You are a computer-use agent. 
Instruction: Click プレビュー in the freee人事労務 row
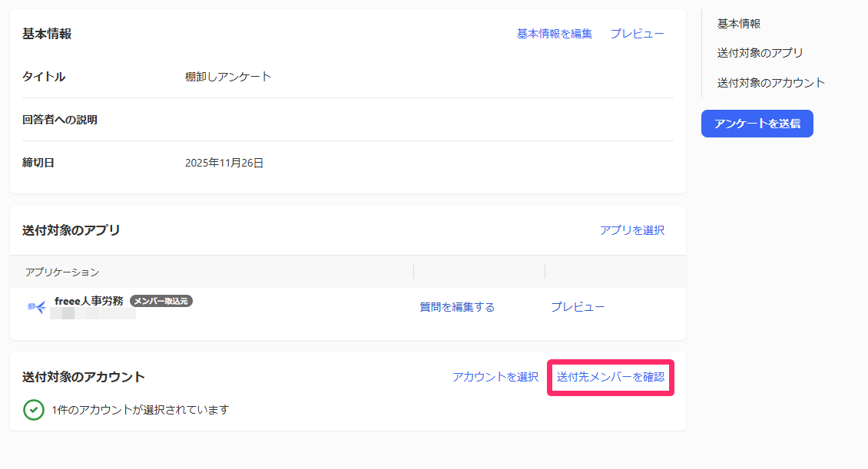tap(578, 307)
